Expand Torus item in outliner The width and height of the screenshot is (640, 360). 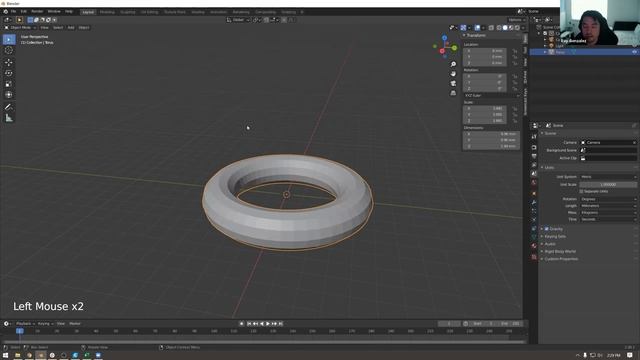(545, 52)
